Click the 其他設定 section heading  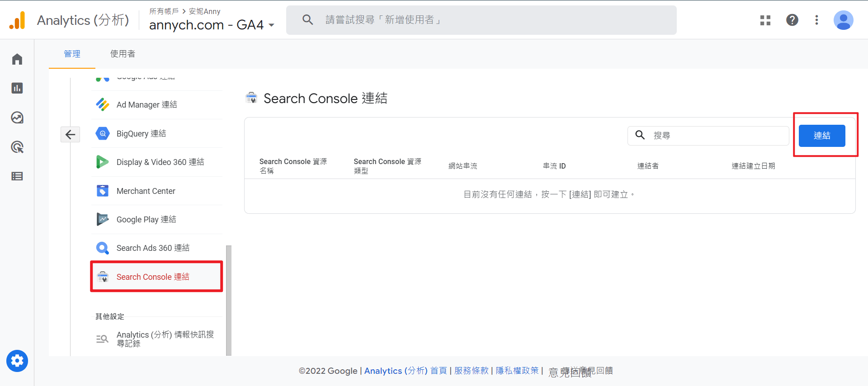coord(110,316)
